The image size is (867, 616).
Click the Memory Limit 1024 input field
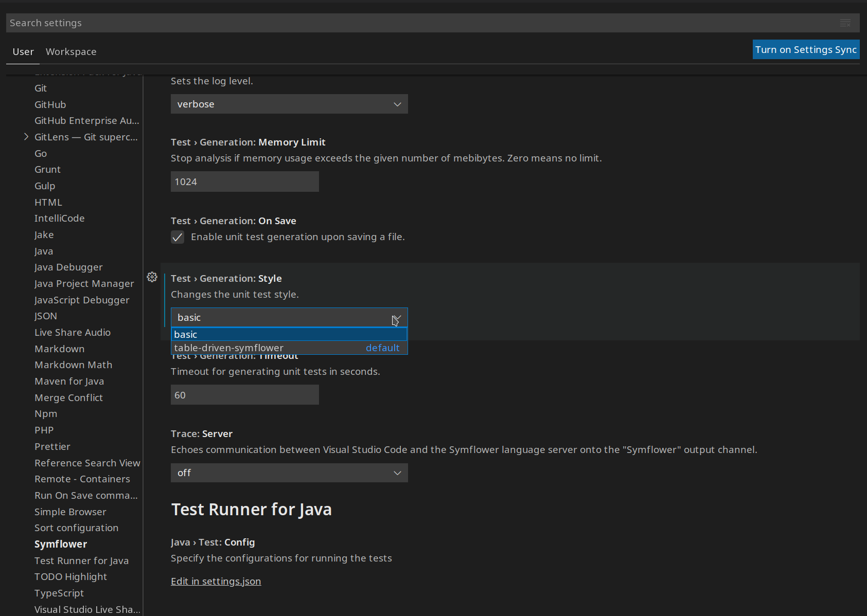click(245, 182)
